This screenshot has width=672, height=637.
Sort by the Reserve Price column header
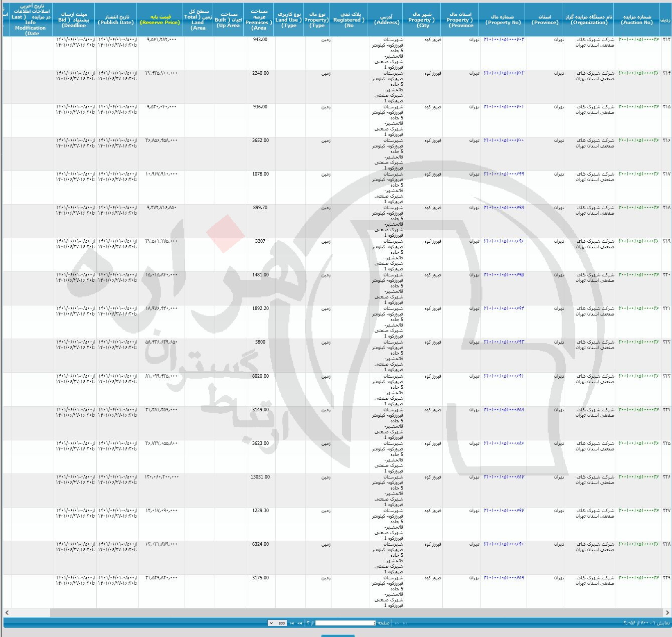pos(160,20)
